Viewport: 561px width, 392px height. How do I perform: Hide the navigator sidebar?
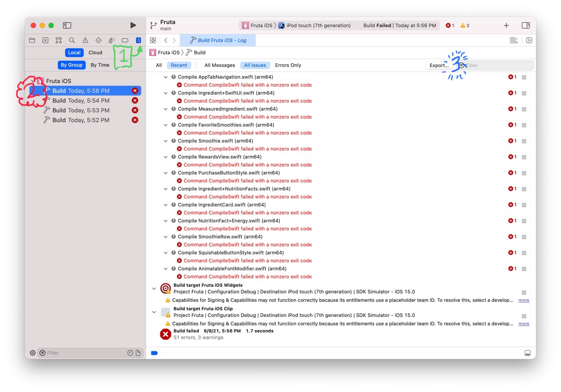[x=67, y=25]
